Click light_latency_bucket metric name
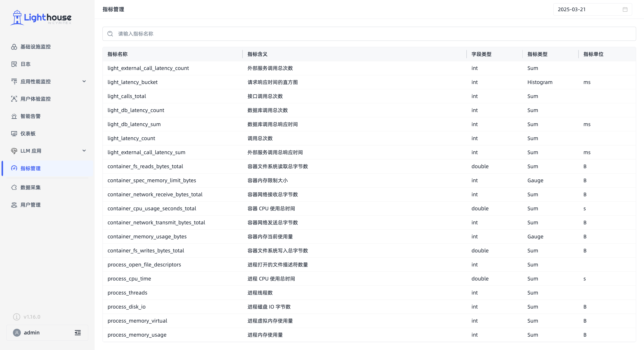 pyautogui.click(x=133, y=82)
